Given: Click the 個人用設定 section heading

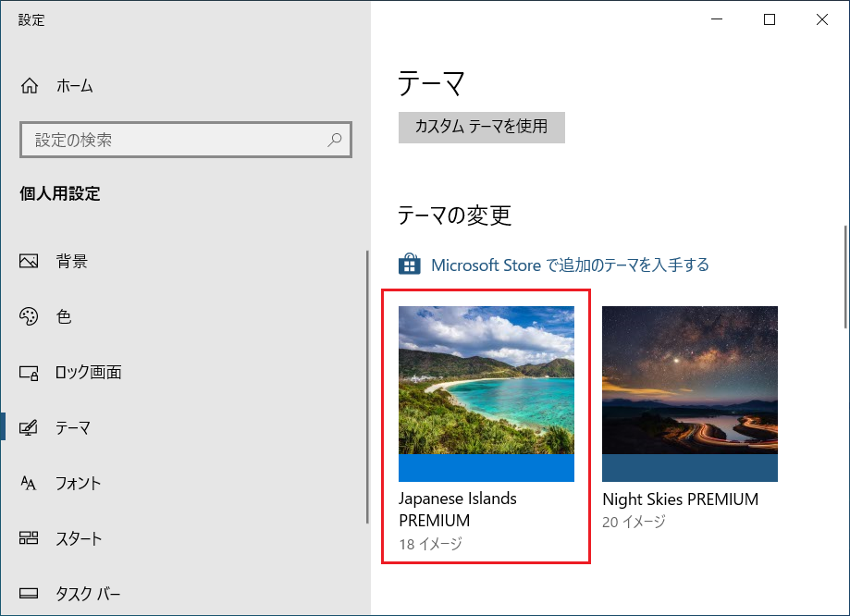Looking at the screenshot, I should tap(59, 193).
